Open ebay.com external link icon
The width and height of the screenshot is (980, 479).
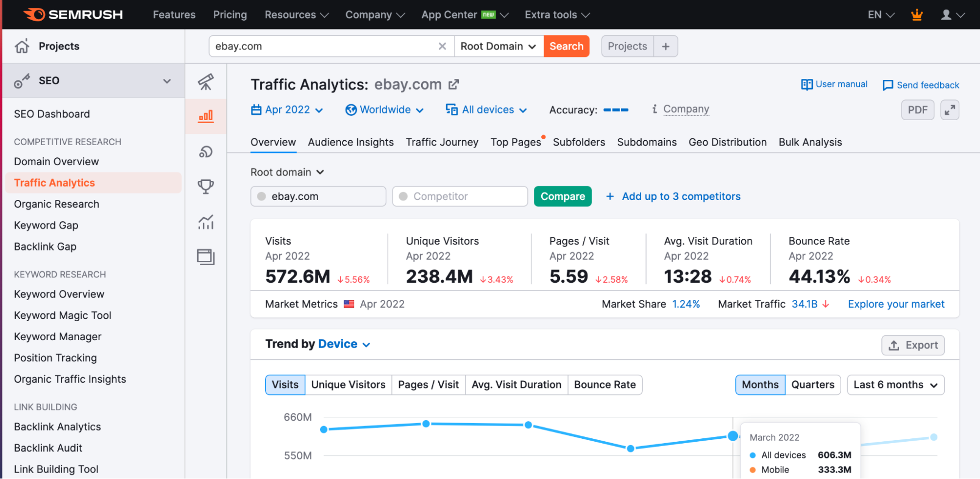coord(454,84)
